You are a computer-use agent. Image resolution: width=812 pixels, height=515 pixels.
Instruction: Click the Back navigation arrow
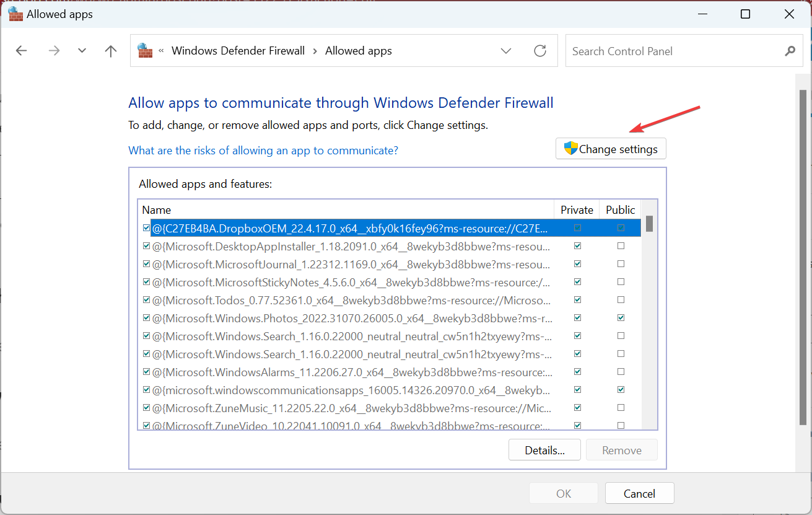(22, 51)
